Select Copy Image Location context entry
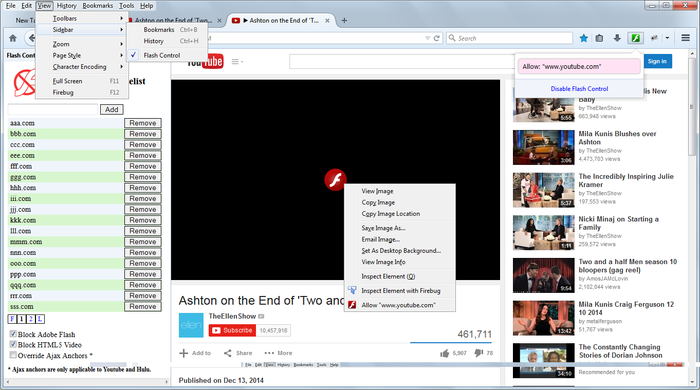This screenshot has width=700, height=390. 400,214
